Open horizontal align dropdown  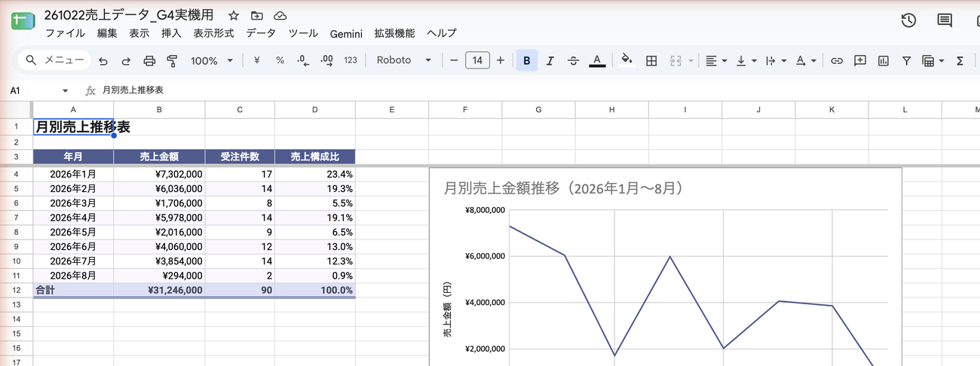[715, 60]
